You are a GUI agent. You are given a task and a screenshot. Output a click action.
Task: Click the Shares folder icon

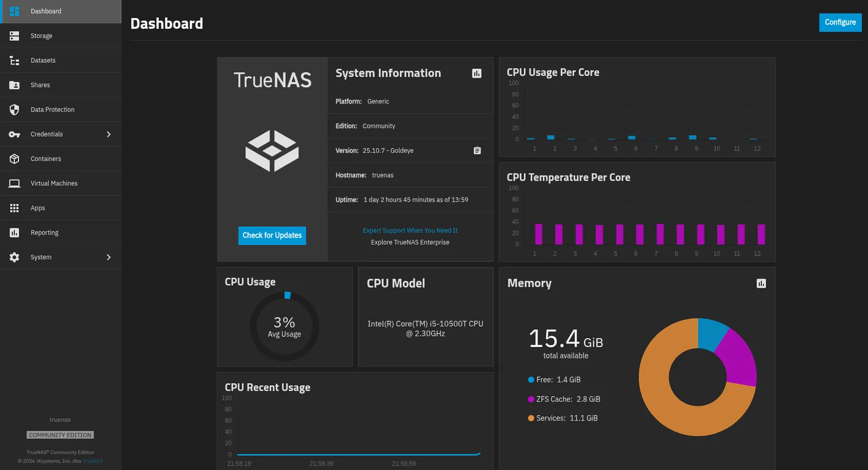click(15, 85)
